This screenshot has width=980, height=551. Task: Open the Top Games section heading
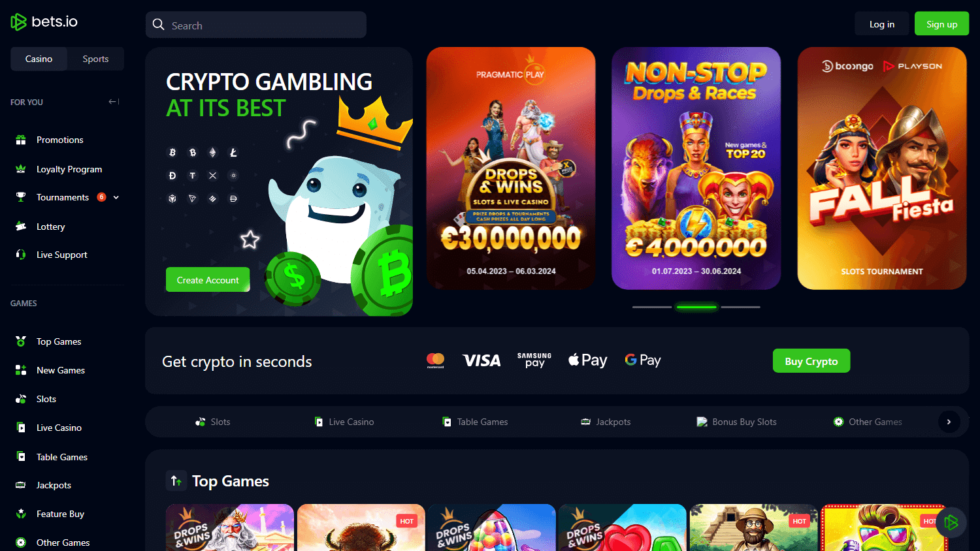pyautogui.click(x=230, y=481)
